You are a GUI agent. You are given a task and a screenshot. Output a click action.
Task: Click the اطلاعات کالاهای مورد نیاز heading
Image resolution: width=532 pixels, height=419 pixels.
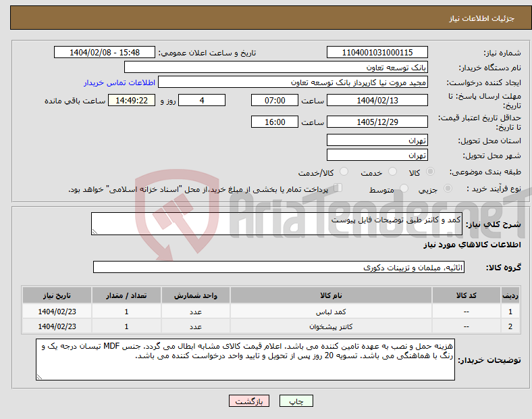click(472, 245)
